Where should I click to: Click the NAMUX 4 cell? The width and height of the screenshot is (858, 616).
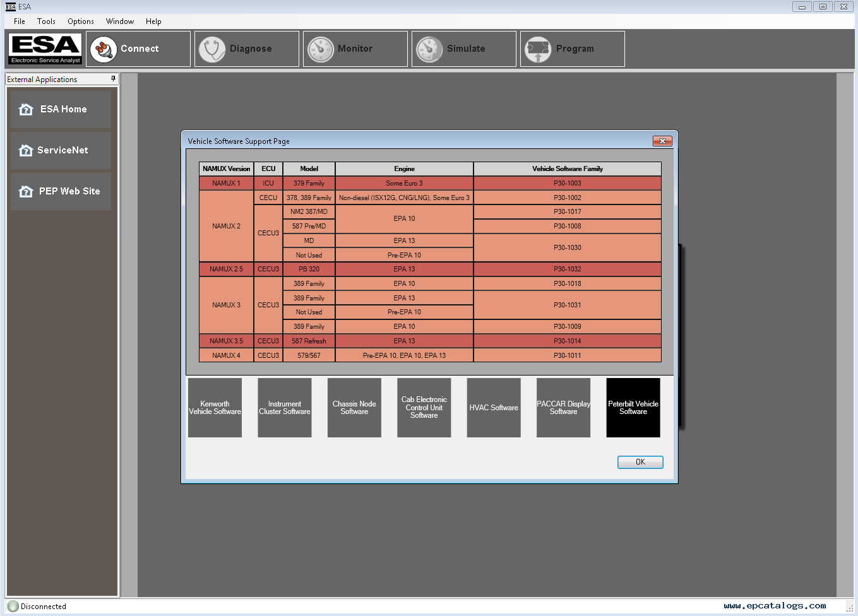click(226, 355)
